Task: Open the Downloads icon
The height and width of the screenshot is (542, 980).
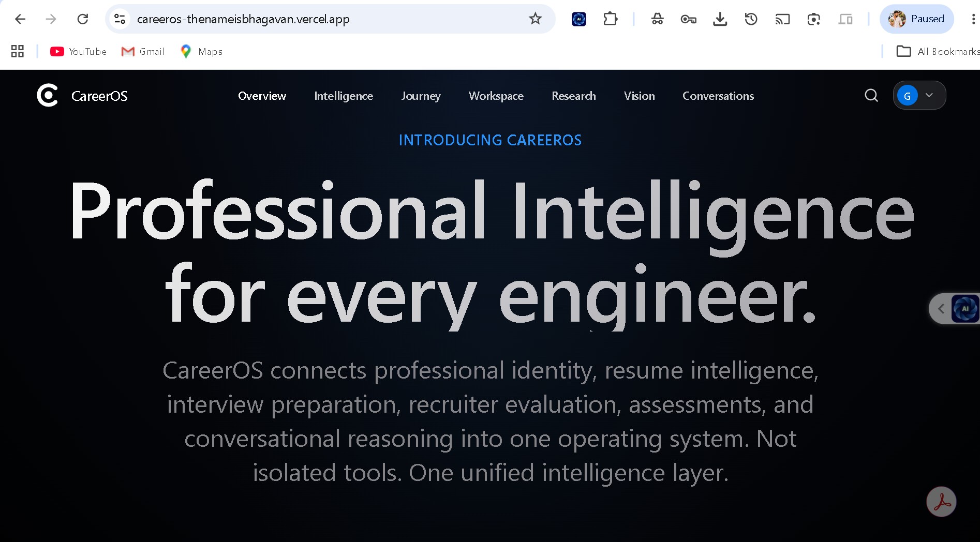Action: pyautogui.click(x=720, y=19)
